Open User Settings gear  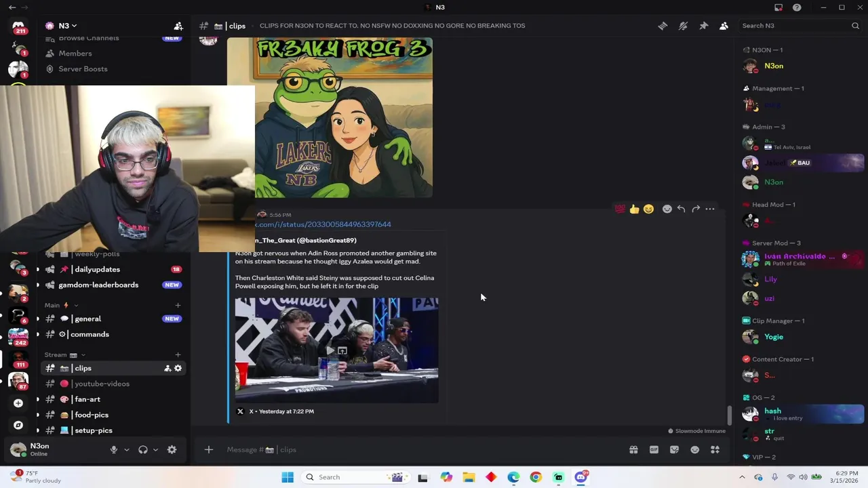click(172, 449)
